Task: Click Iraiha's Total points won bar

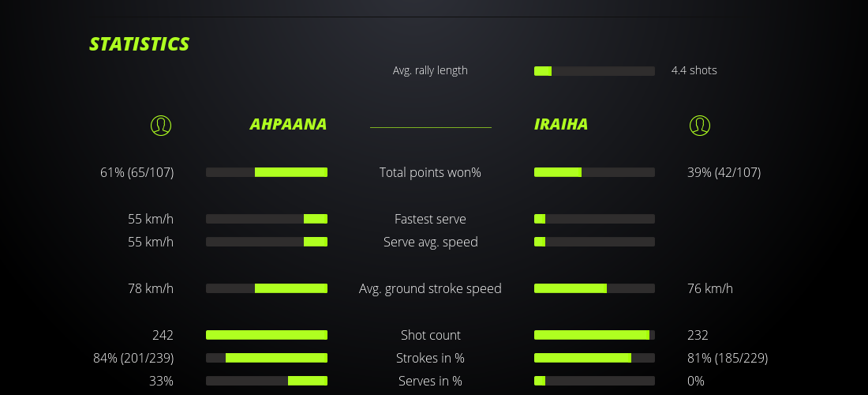Action: tap(594, 172)
